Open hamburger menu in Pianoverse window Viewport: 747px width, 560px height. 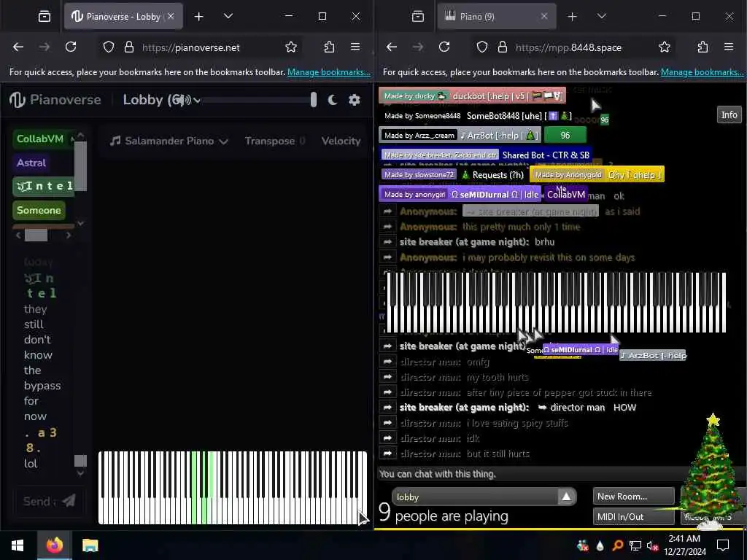point(355,47)
